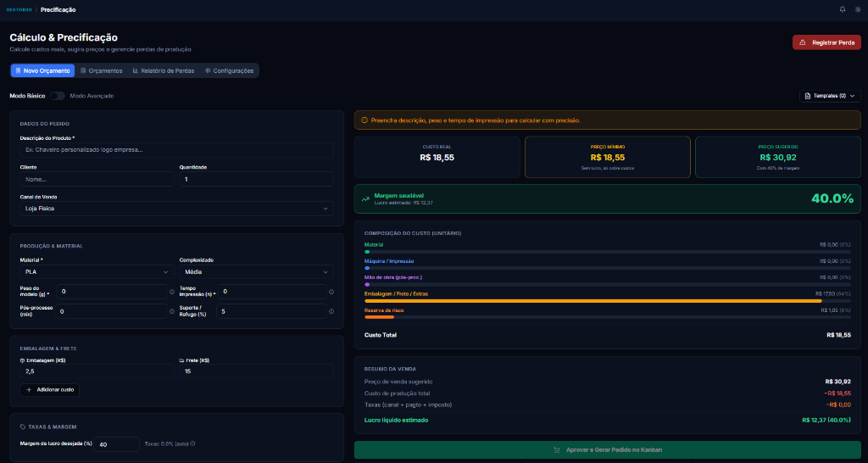Viewport: 868px width, 463px height.
Task: Expand the Templates (0) dropdown
Action: (830, 96)
